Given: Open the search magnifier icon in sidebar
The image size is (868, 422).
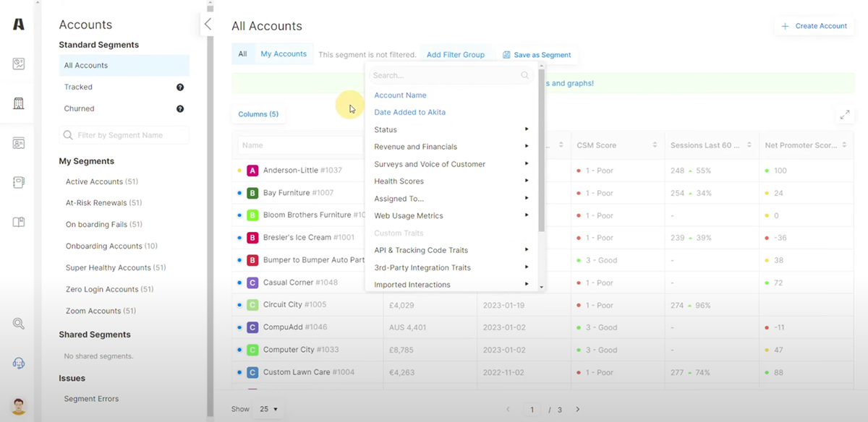Looking at the screenshot, I should pyautogui.click(x=17, y=323).
